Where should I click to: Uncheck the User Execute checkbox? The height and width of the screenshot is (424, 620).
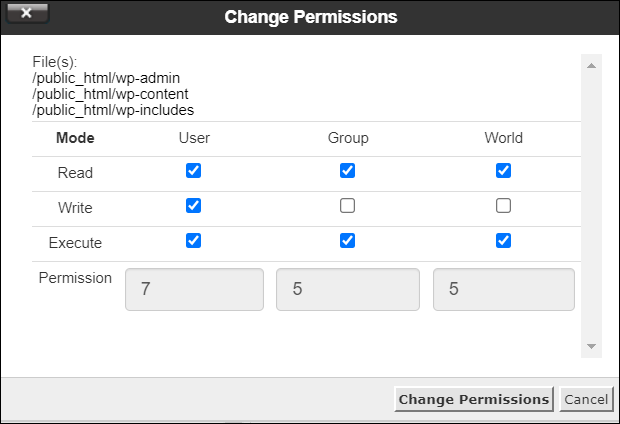pyautogui.click(x=194, y=241)
